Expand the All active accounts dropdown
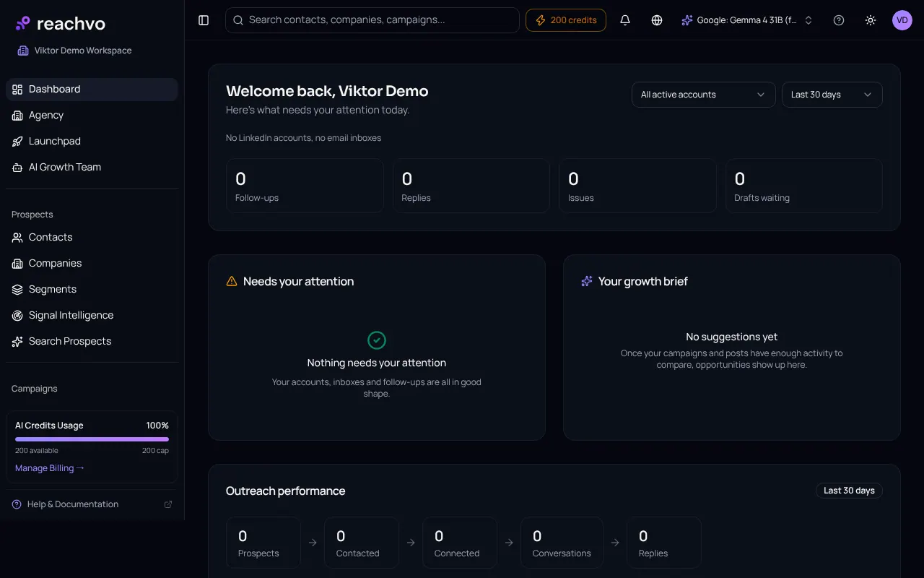The width and height of the screenshot is (924, 578). pyautogui.click(x=703, y=95)
